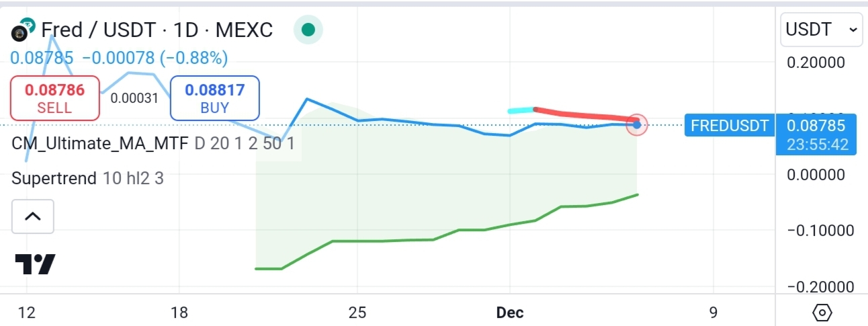Screen dimensions: 868x326
Task: Click the FREDUSDT price label
Action: tap(729, 126)
